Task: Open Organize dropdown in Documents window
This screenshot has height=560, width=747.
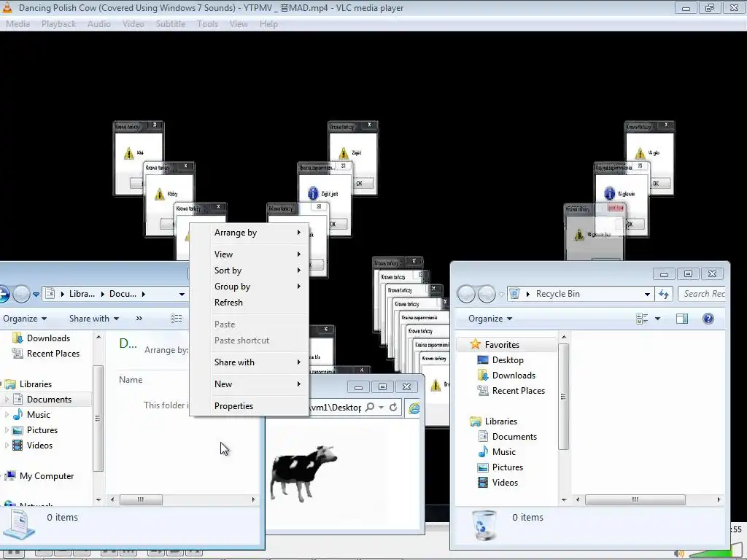Action: point(25,319)
